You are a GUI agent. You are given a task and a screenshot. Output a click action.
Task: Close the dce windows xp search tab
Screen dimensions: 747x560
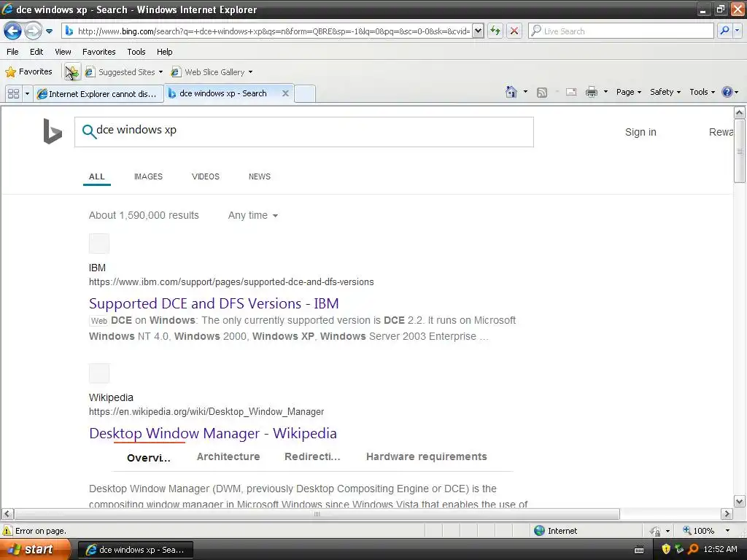pyautogui.click(x=285, y=93)
